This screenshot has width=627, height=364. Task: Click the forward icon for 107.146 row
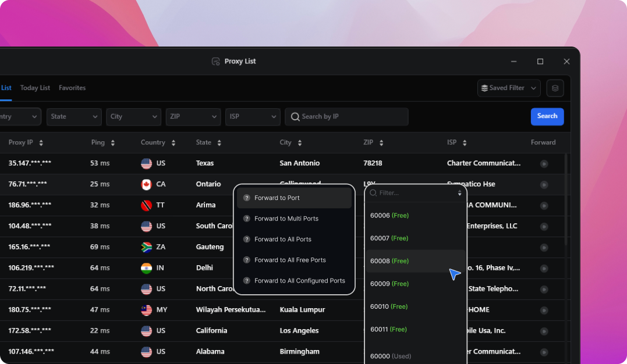coord(544,352)
